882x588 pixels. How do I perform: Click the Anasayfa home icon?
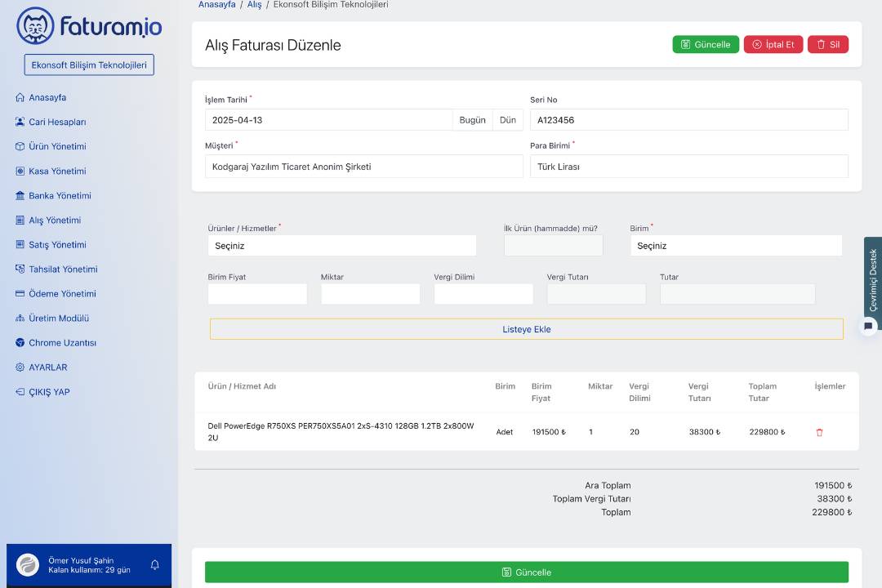coord(20,97)
